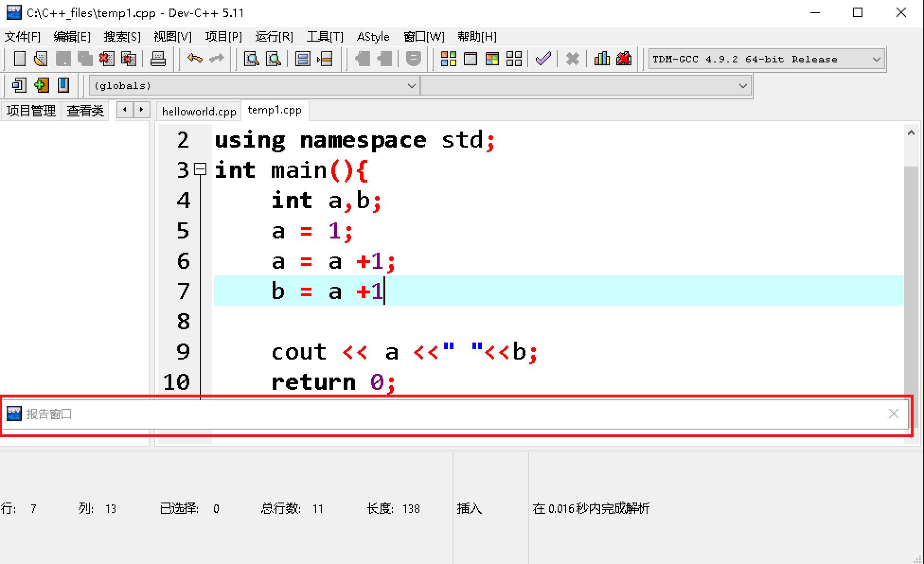
Task: Print the document via the printer icon
Action: tap(159, 59)
